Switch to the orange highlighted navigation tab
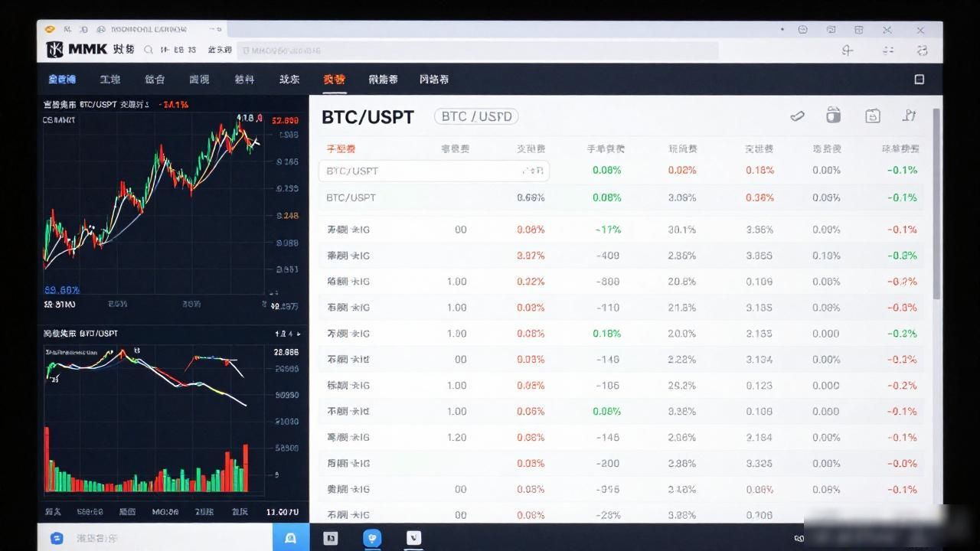The height and width of the screenshot is (551, 980). tap(334, 80)
